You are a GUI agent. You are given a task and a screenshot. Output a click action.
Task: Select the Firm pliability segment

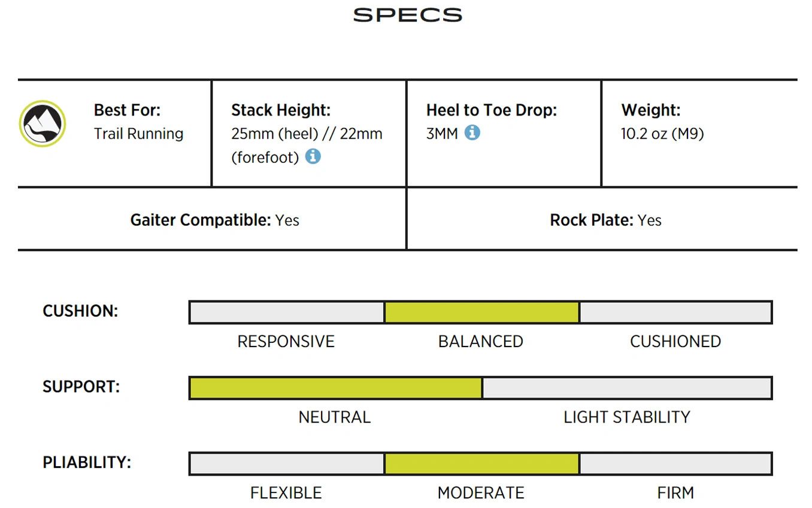pos(675,464)
